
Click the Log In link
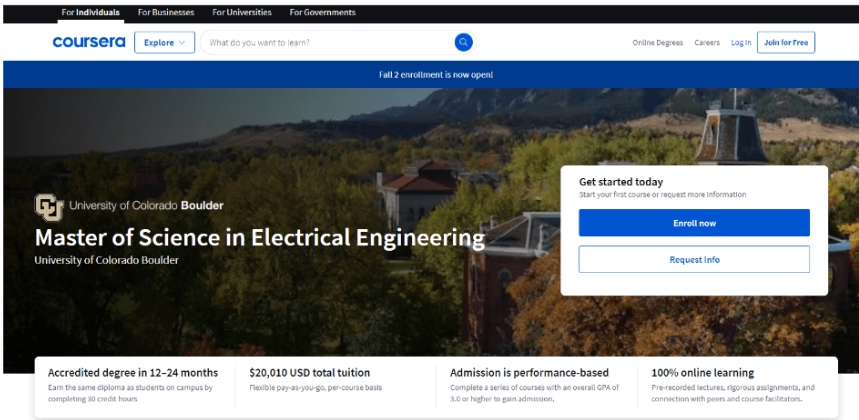[741, 43]
